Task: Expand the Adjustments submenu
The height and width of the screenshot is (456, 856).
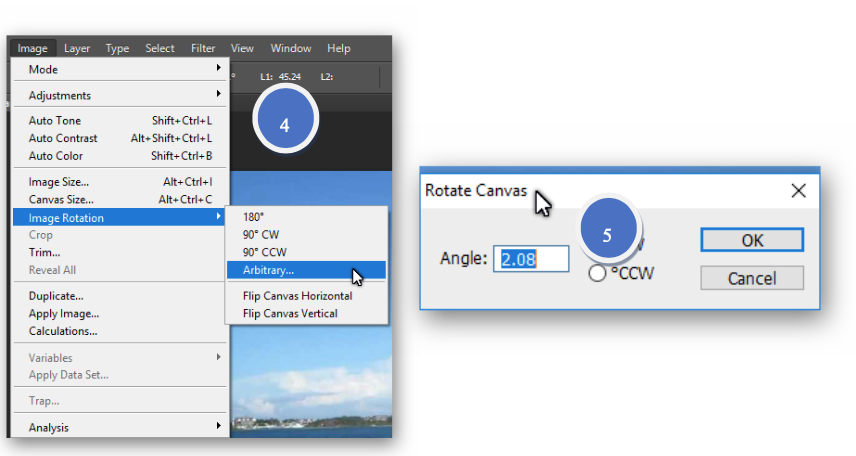Action: 120,96
